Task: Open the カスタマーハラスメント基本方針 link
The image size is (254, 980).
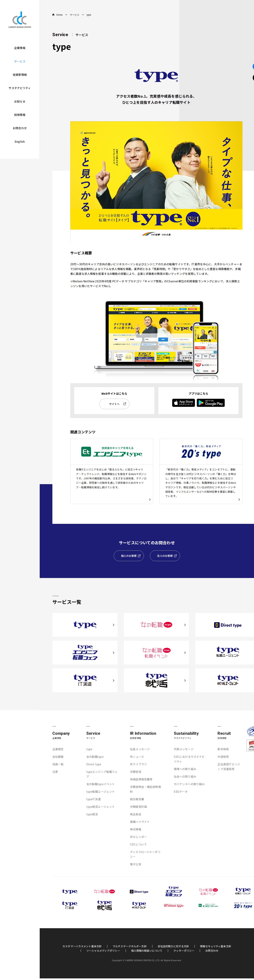Action: click(x=82, y=946)
